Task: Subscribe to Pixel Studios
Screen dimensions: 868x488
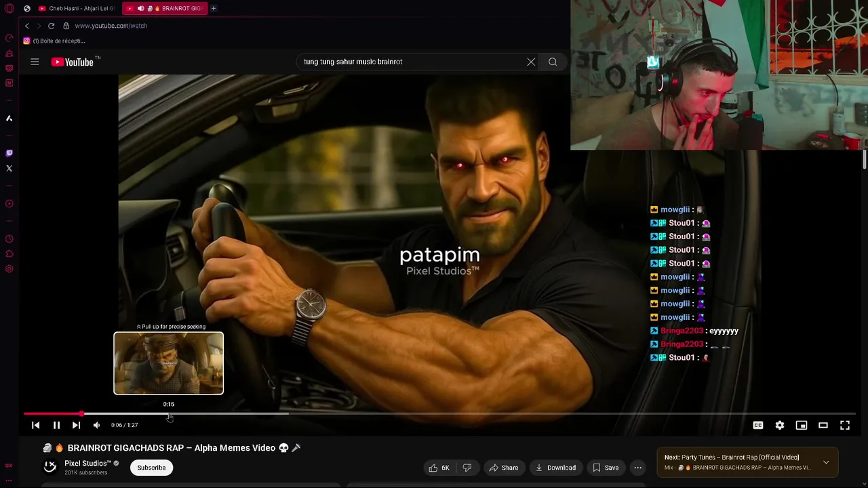Action: click(x=151, y=468)
